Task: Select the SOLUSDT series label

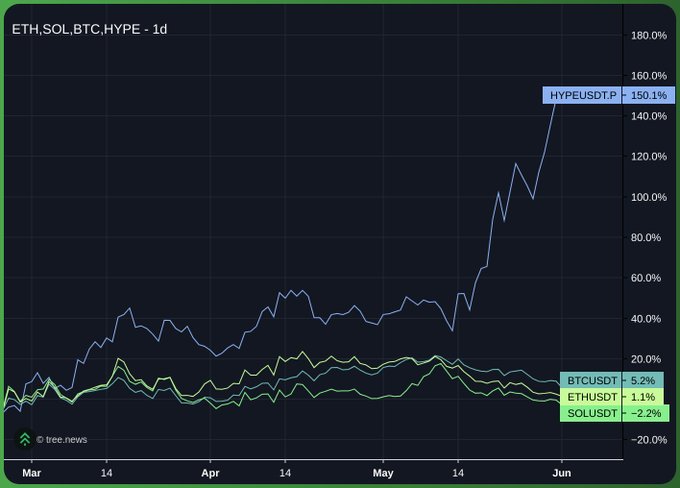Action: (x=592, y=413)
